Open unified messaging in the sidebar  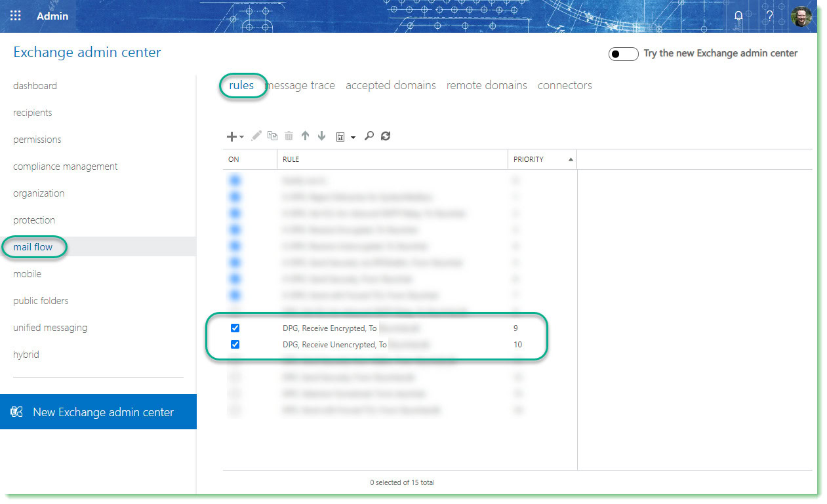pyautogui.click(x=50, y=328)
